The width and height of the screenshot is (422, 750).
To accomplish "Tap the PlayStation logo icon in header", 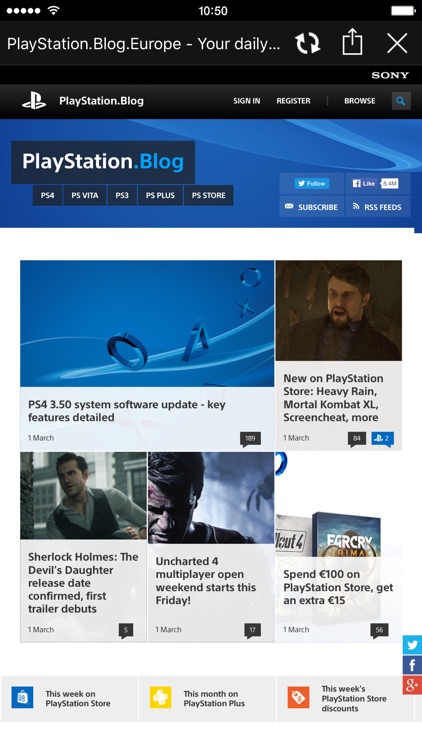I will click(x=34, y=101).
